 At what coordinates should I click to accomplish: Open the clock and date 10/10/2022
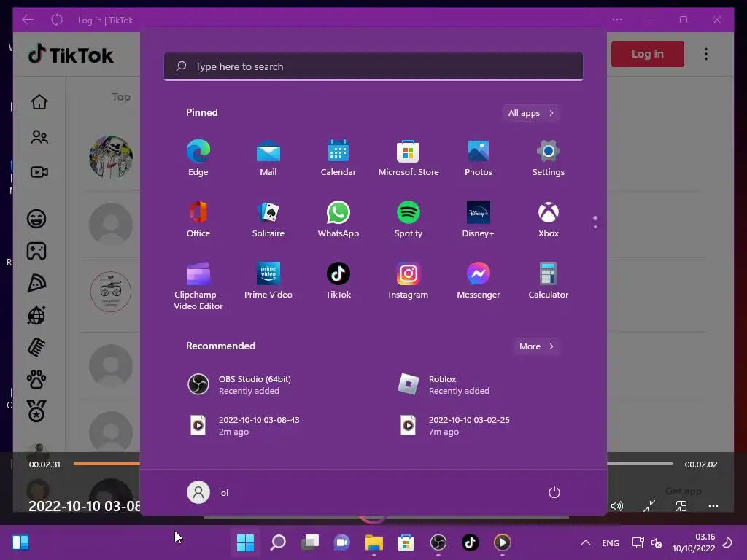(x=694, y=542)
